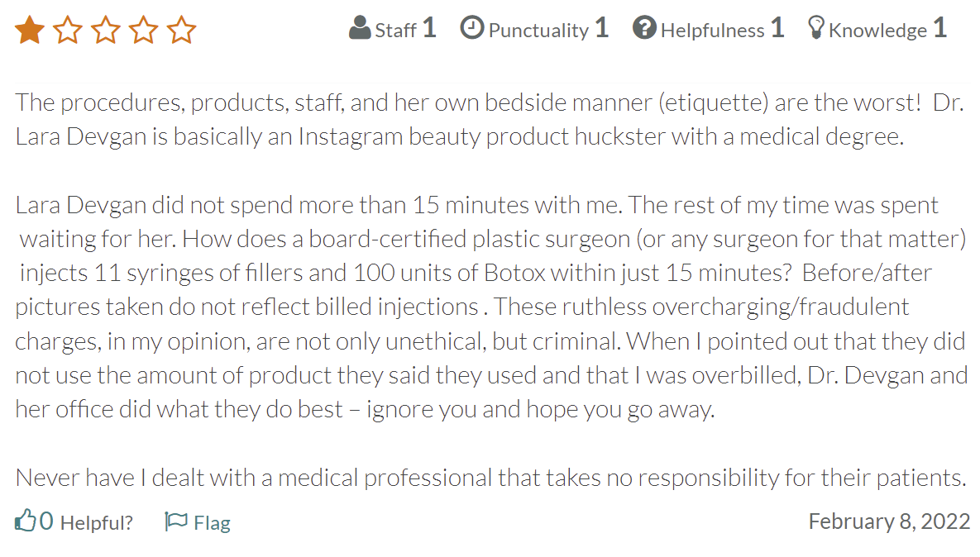The height and width of the screenshot is (557, 980).
Task: Click the Punctuality rating label
Action: (538, 31)
